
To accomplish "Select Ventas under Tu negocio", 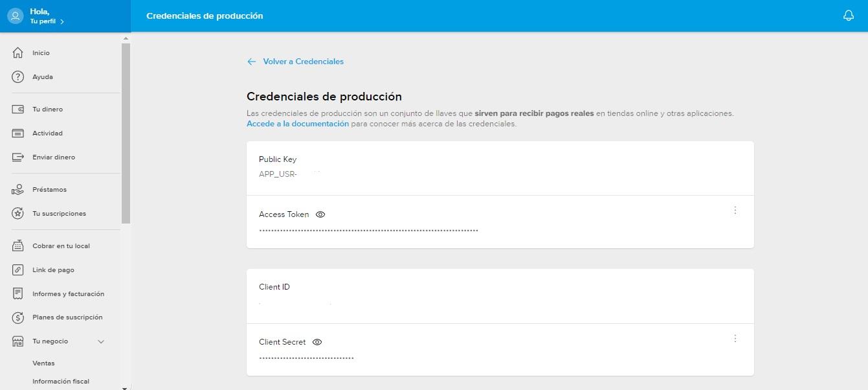I will pyautogui.click(x=43, y=363).
